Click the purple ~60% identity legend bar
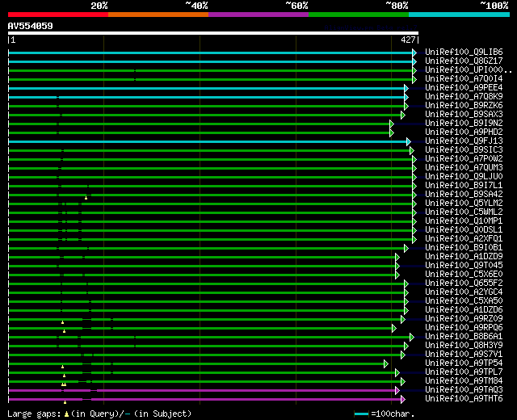 pos(258,14)
